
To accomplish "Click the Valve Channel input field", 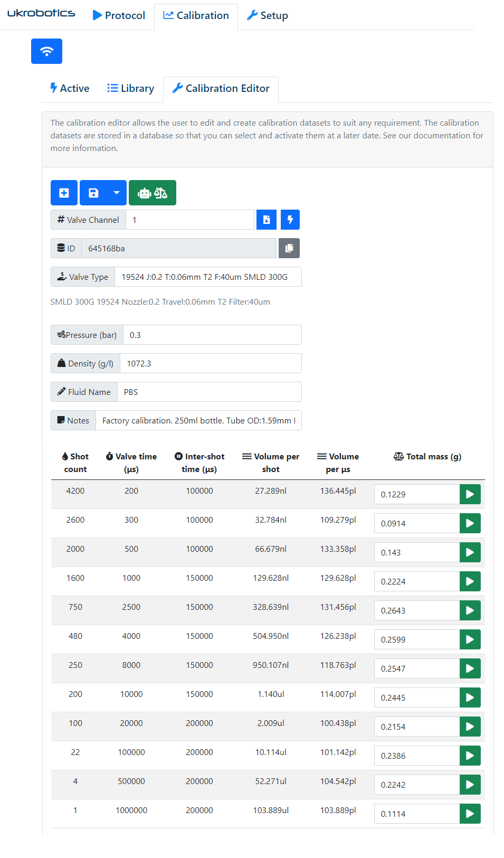I will pos(190,220).
